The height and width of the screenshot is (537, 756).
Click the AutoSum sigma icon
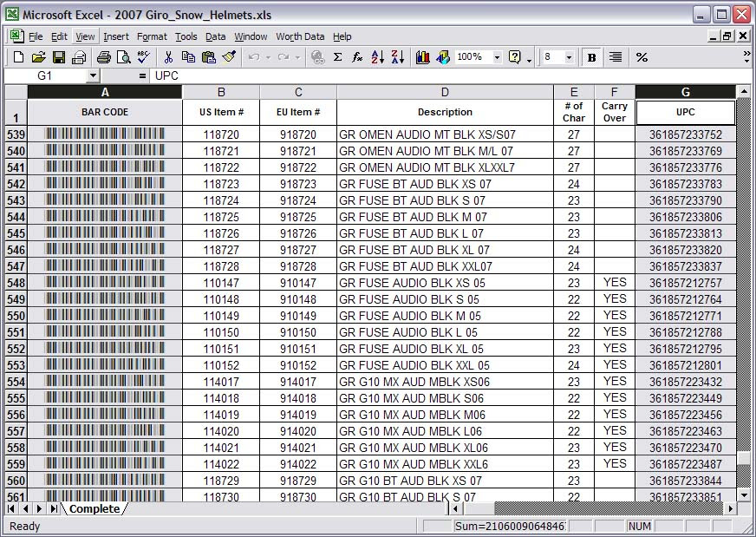click(337, 57)
